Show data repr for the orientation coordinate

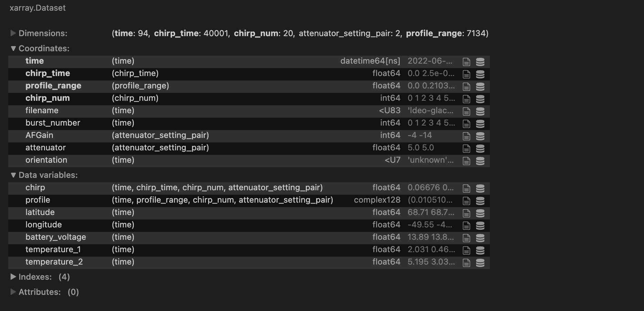click(x=480, y=160)
